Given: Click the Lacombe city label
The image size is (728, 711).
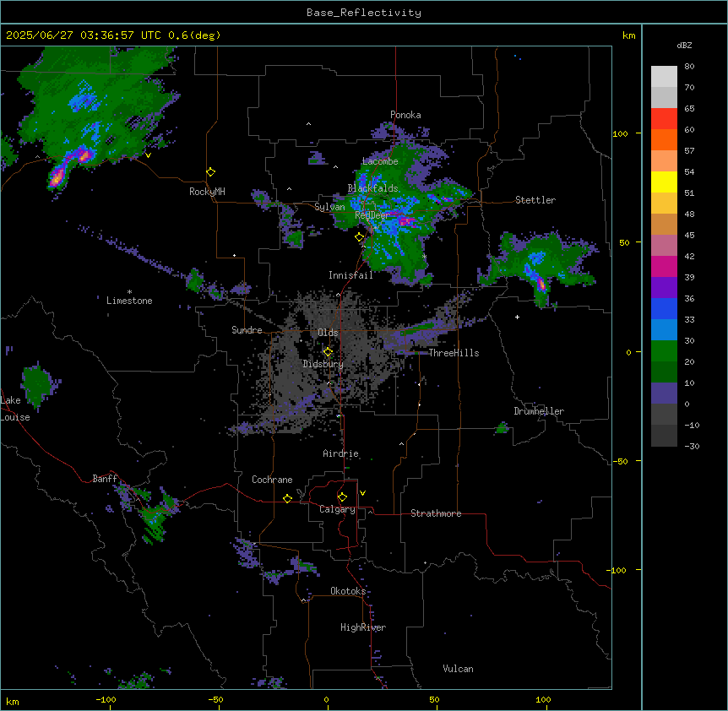Looking at the screenshot, I should pos(380,161).
